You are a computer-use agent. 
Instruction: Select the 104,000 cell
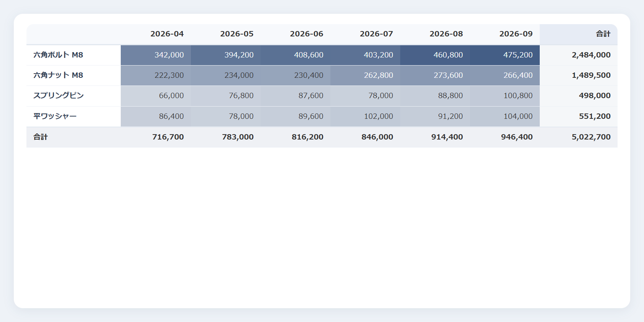(505, 117)
